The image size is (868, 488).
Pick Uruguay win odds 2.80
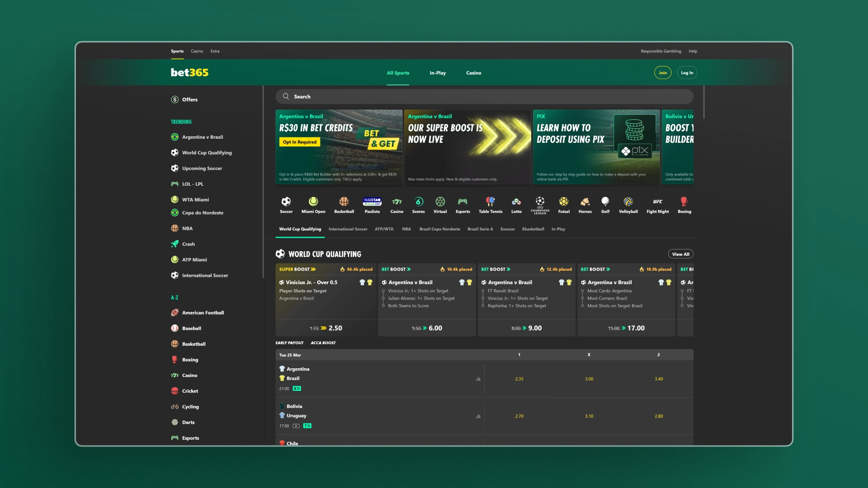click(659, 416)
